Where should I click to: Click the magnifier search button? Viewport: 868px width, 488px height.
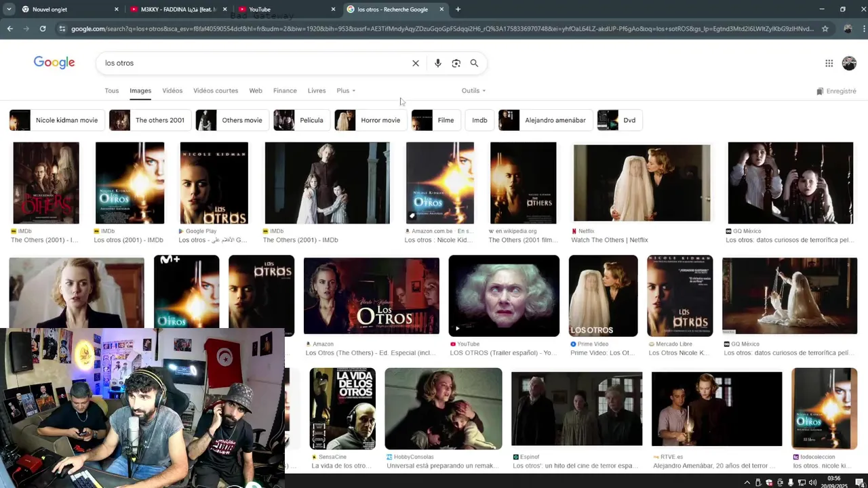[x=474, y=63]
